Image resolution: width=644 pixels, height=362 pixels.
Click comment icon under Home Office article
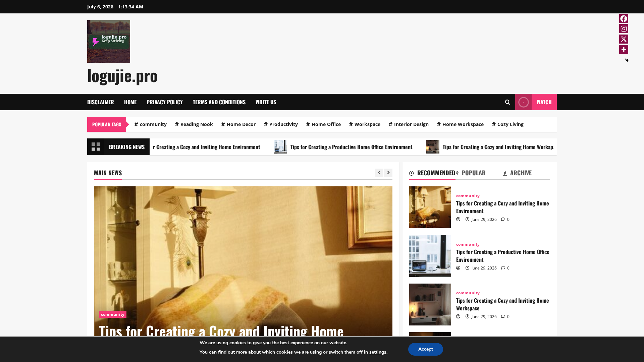coord(503,268)
